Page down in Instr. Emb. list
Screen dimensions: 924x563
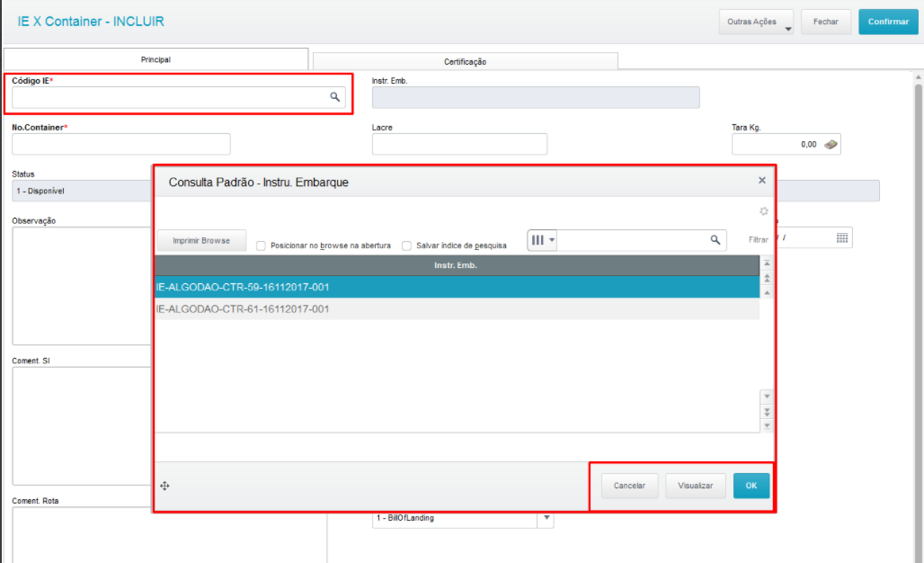pyautogui.click(x=767, y=411)
